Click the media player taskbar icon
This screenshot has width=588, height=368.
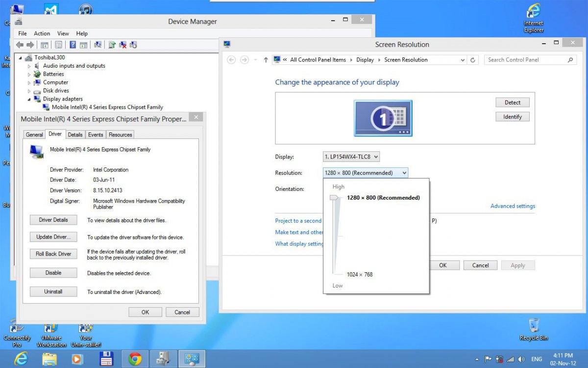77,359
